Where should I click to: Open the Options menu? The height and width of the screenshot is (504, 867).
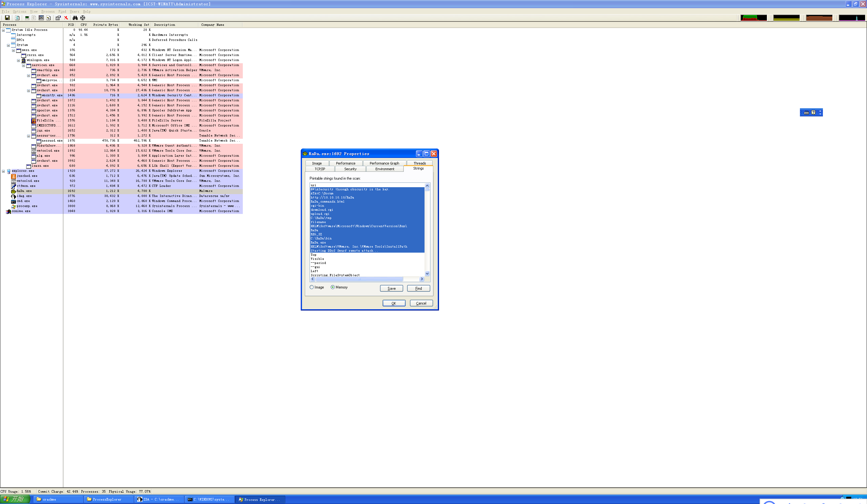coord(19,11)
